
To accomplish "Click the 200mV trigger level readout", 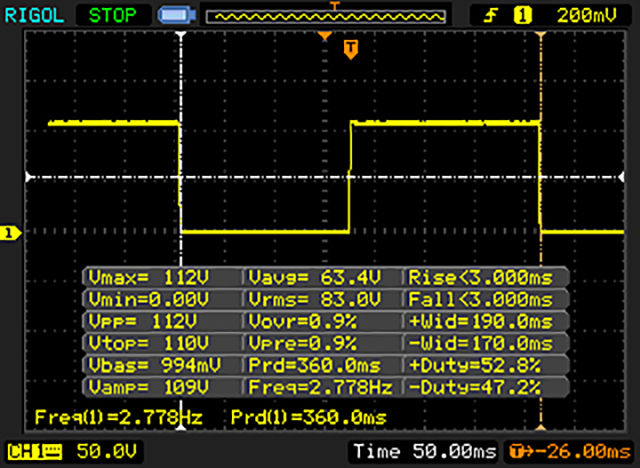I will coord(587,16).
